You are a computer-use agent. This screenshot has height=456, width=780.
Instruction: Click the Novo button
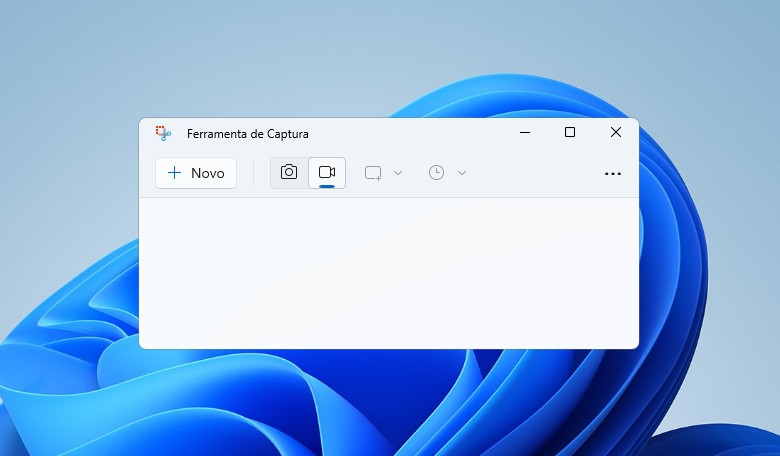[x=196, y=173]
